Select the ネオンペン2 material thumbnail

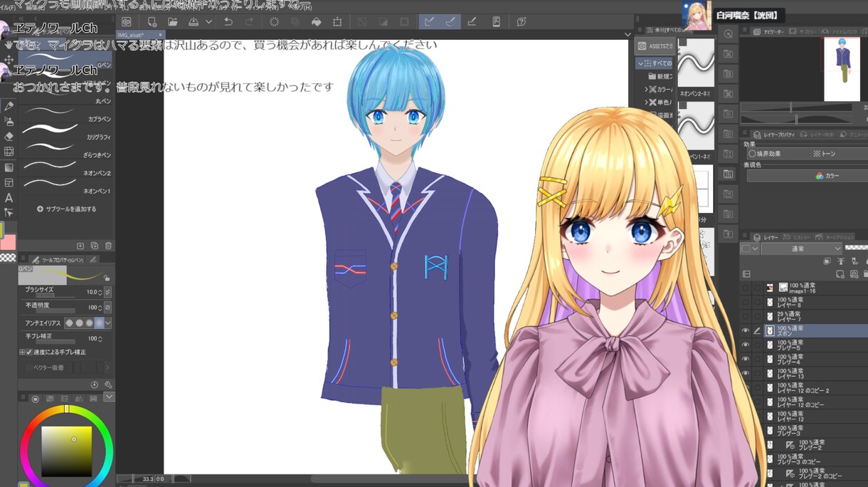point(696,62)
